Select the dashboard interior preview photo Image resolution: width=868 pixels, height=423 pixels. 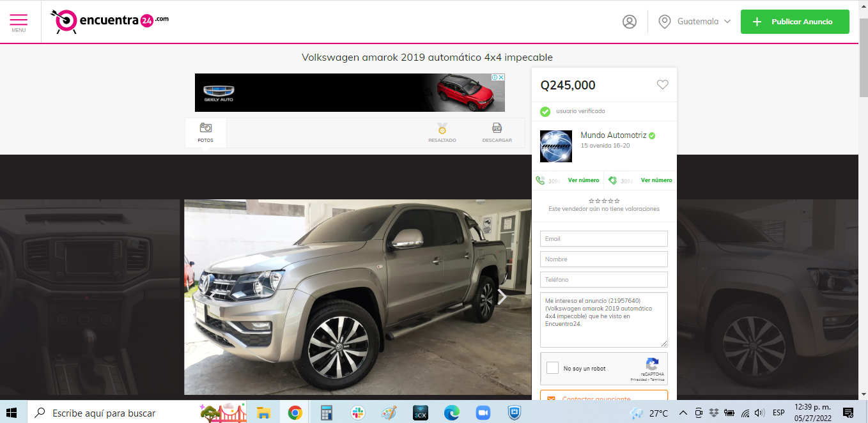coord(89,296)
